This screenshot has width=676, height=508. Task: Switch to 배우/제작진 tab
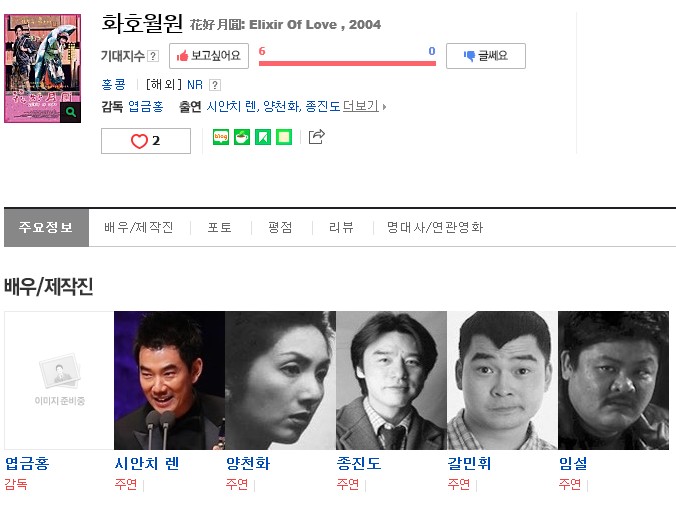(139, 227)
